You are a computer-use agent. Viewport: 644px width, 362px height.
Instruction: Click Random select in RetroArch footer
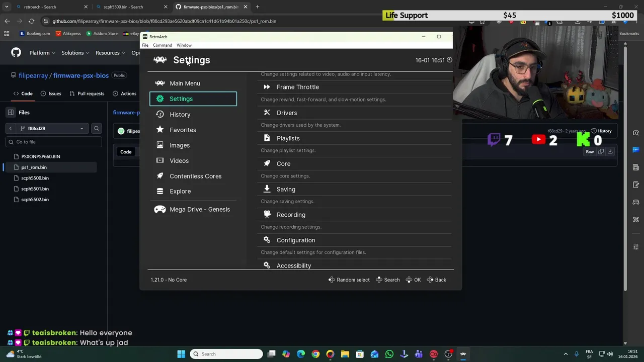pos(349,280)
